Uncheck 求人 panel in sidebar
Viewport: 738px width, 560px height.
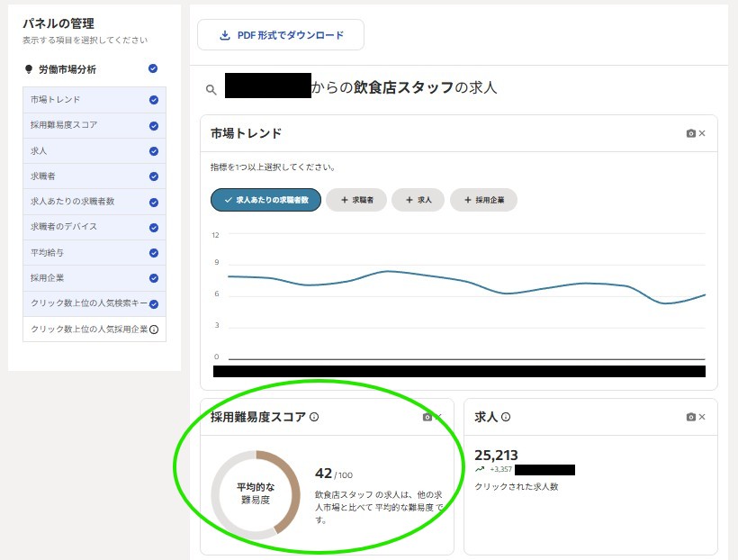pyautogui.click(x=153, y=151)
